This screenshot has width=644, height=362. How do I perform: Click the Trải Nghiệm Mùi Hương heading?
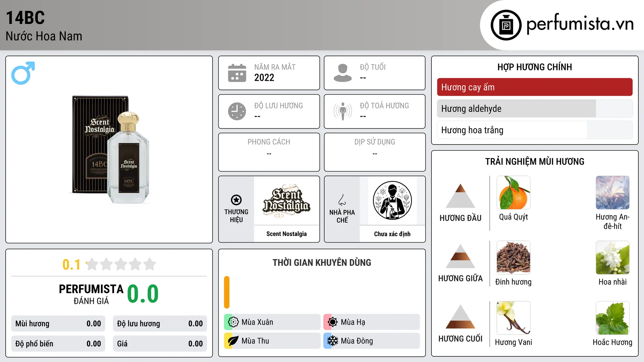[x=535, y=162]
